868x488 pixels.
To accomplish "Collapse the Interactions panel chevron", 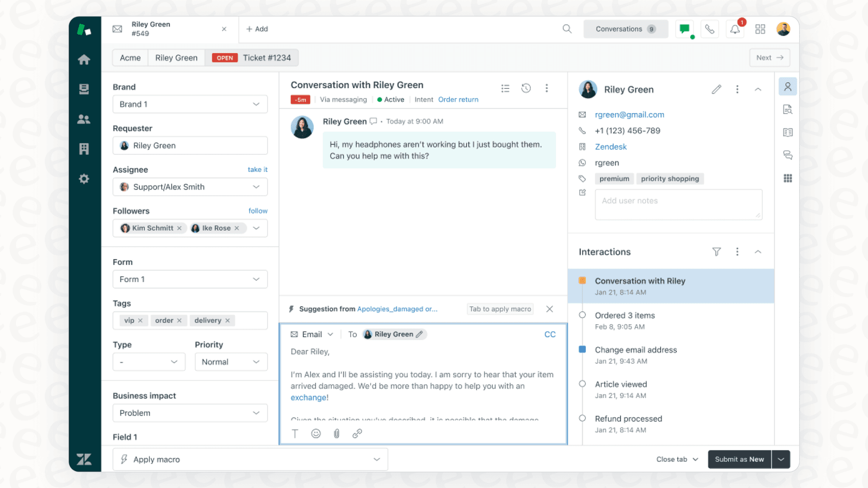I will [x=758, y=252].
